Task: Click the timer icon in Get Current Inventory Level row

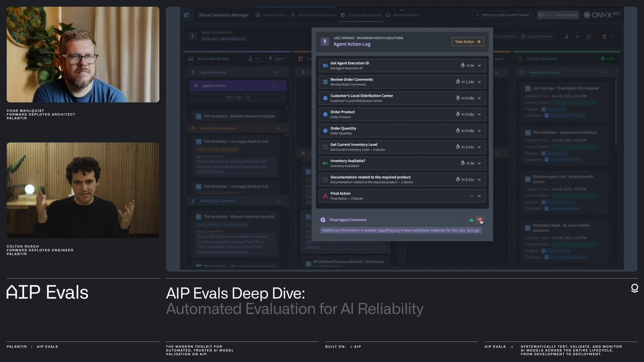Action: pyautogui.click(x=458, y=147)
